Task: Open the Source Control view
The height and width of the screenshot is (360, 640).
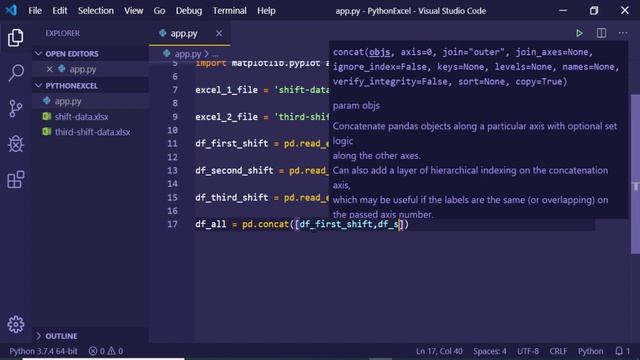Action: click(16, 109)
